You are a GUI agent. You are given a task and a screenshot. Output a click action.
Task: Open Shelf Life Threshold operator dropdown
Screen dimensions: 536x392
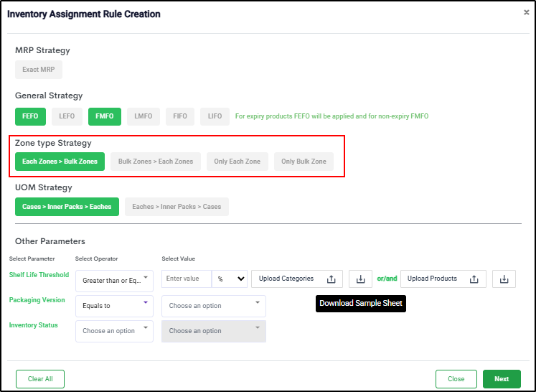tap(114, 280)
